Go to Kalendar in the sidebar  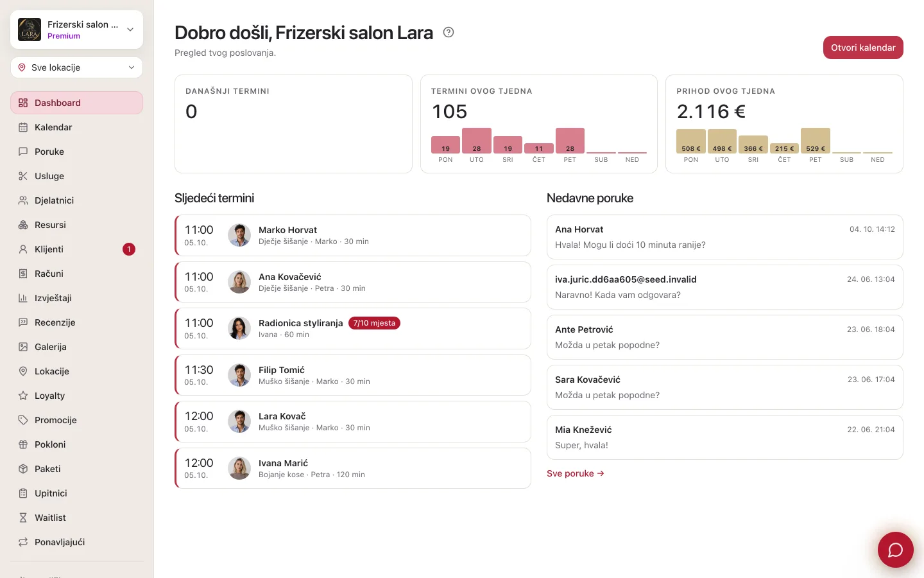77,127
